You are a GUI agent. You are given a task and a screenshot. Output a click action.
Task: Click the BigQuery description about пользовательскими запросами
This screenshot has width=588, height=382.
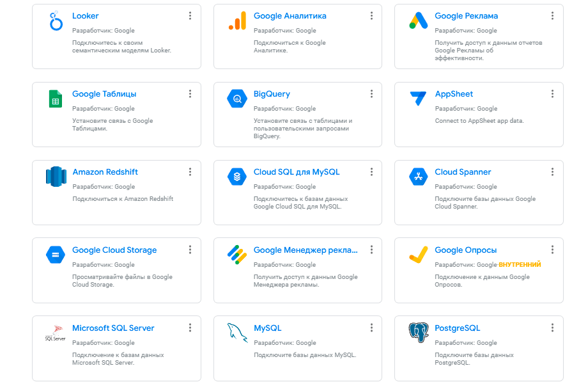303,129
